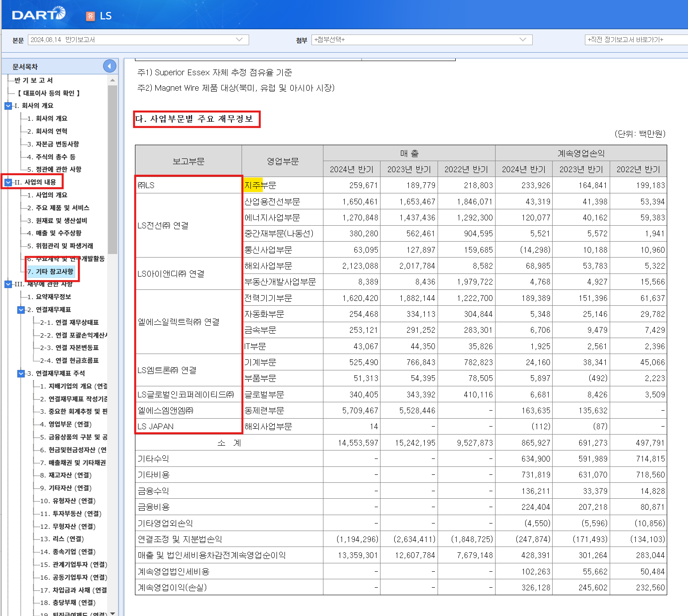Click the 엘에스일렉트릭㈜ 연결 cell

[x=188, y=322]
